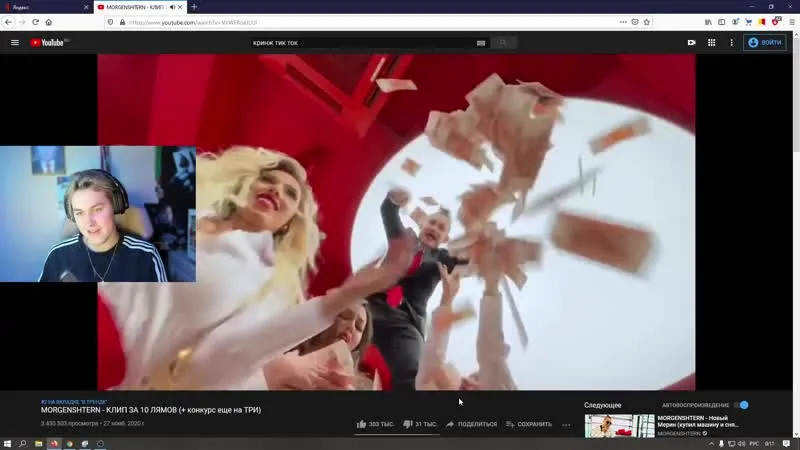Bookmark this page with star icon
Viewport: 800px width, 450px height.
(x=646, y=22)
